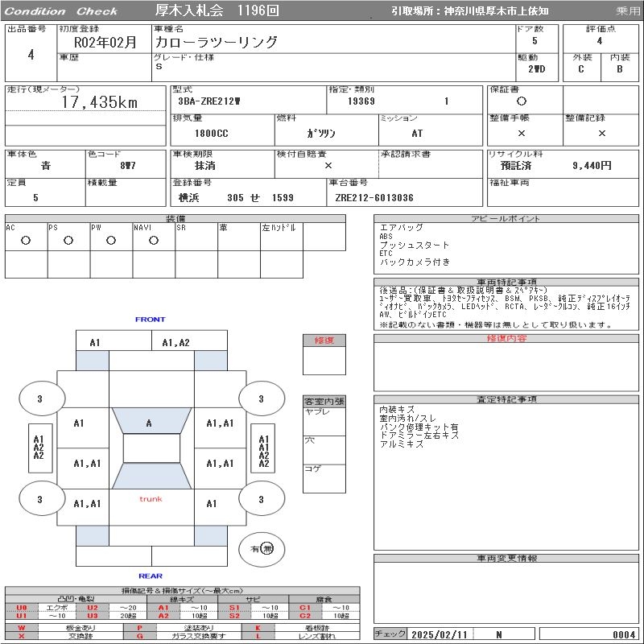Screen dimensions: 644x644
Task: Click the red '修復' box header
Action: coord(324,340)
